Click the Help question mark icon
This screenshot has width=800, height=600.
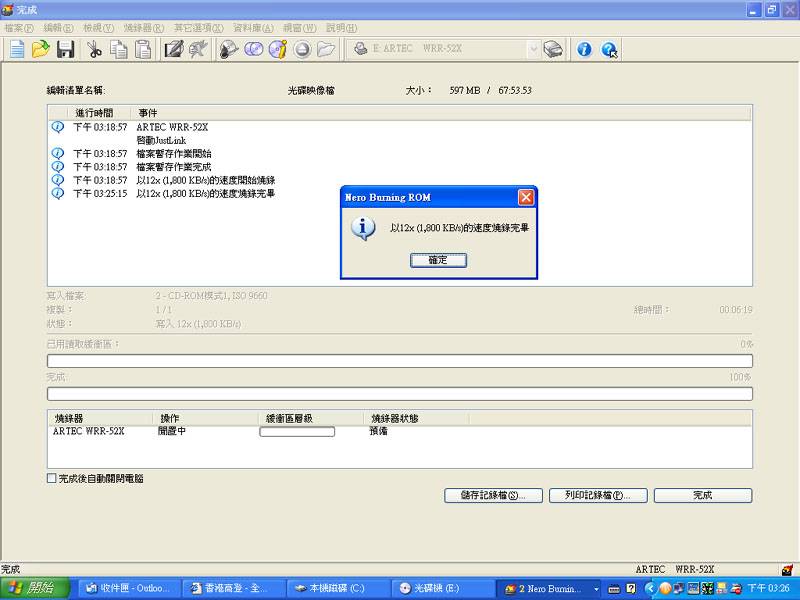(609, 49)
